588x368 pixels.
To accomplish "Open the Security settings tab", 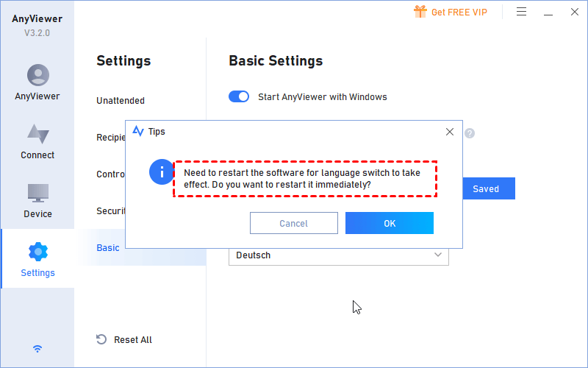I will point(111,211).
